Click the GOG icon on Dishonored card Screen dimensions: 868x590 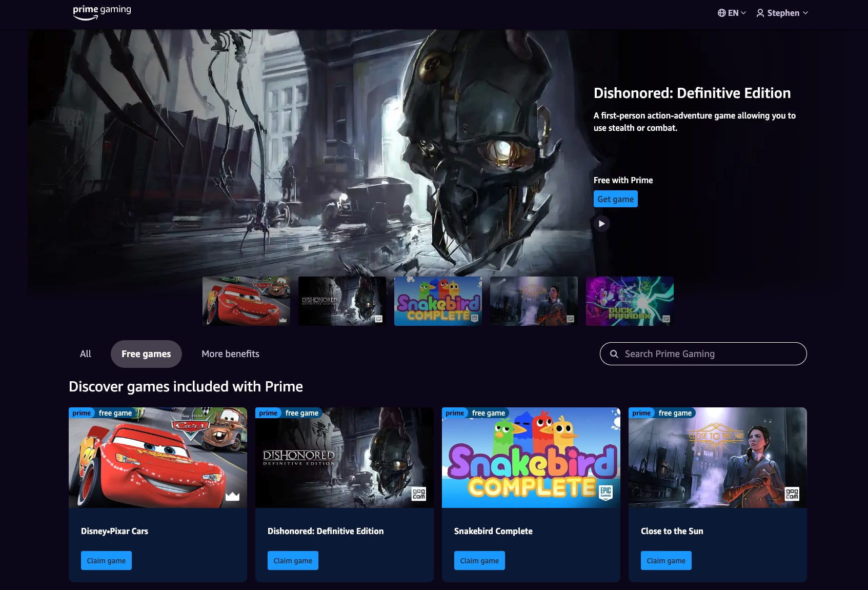(x=419, y=494)
